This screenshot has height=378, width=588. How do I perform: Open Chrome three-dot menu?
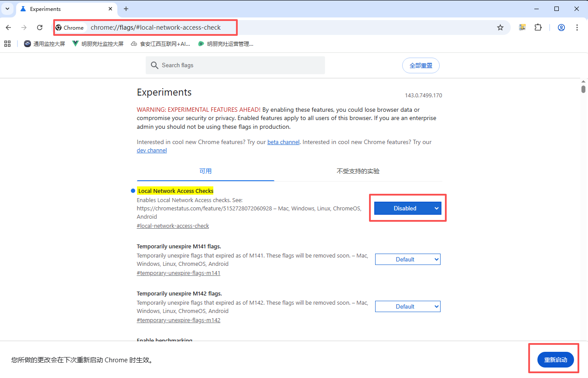click(577, 27)
